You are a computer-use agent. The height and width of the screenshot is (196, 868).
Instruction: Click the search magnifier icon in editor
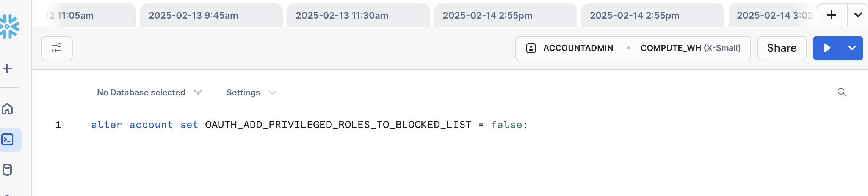(x=842, y=92)
